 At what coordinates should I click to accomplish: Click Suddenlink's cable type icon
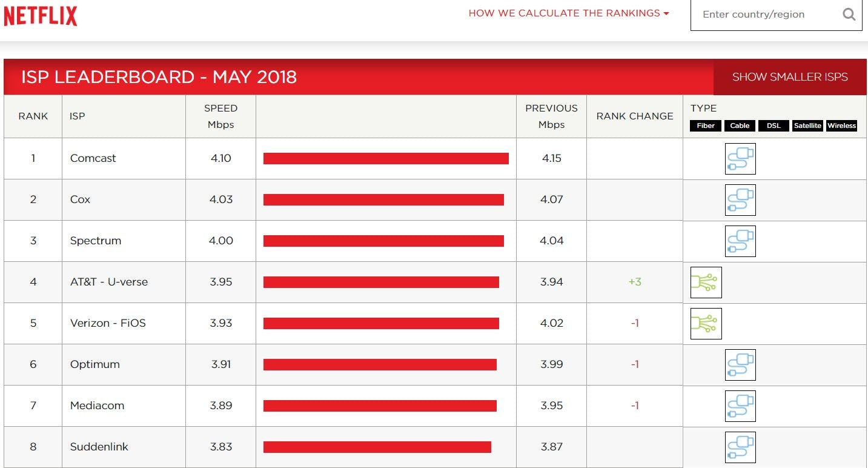(x=740, y=447)
